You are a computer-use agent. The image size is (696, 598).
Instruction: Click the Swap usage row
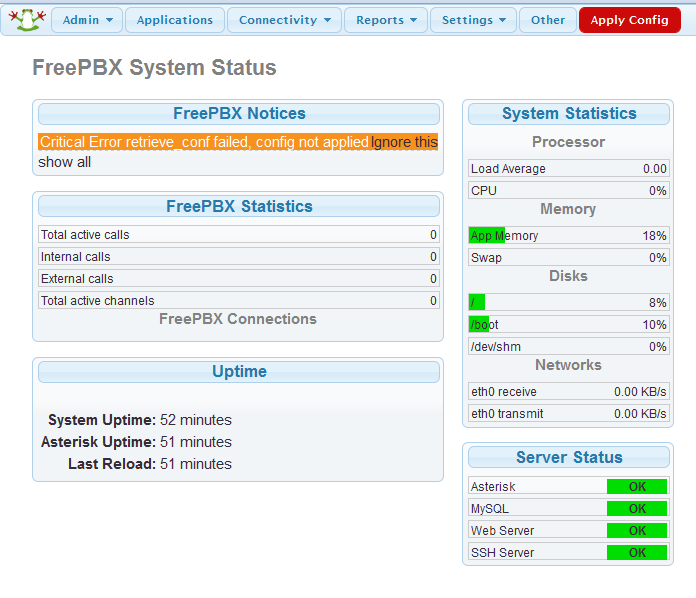(x=569, y=257)
